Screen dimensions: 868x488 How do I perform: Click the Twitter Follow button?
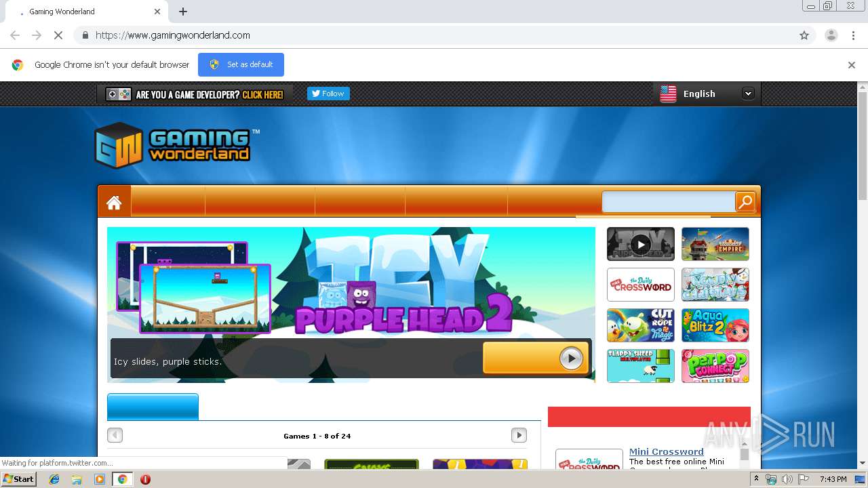(x=328, y=94)
